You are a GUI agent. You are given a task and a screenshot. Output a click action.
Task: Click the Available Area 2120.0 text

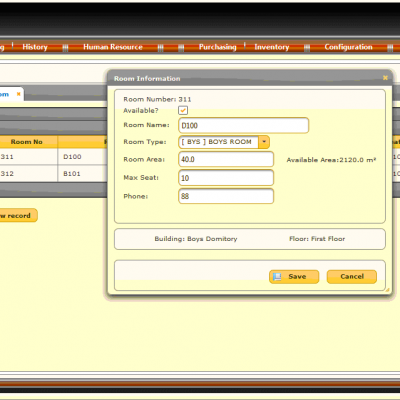[331, 160]
